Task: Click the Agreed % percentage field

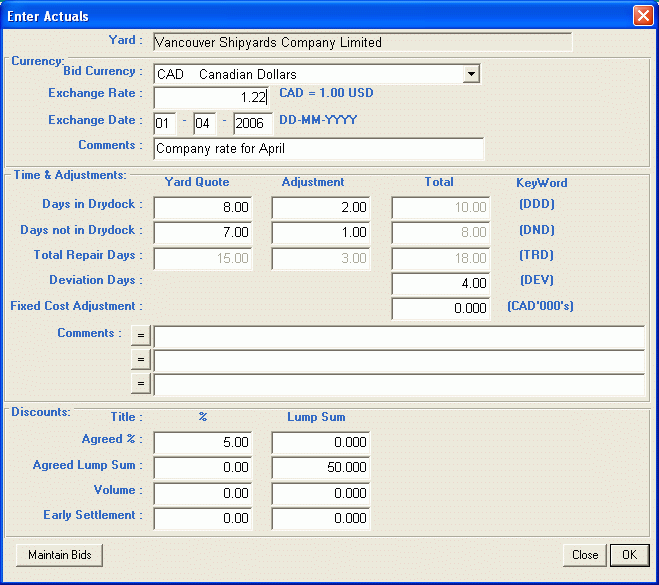Action: click(x=202, y=443)
